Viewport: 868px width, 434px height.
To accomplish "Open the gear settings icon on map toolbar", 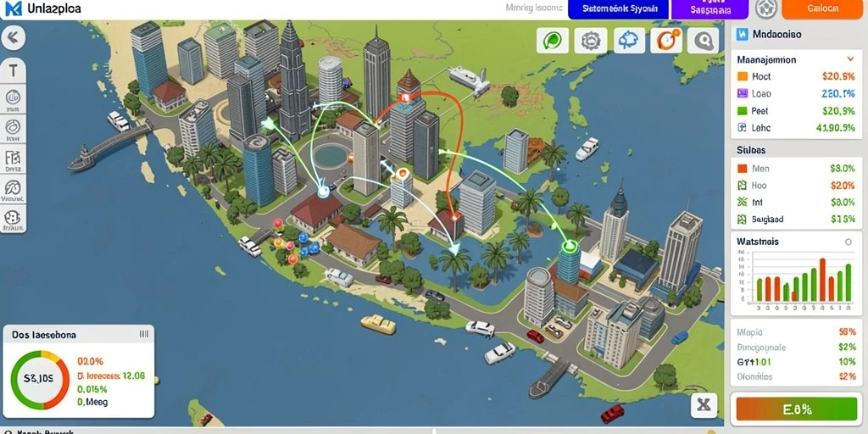I will click(591, 41).
